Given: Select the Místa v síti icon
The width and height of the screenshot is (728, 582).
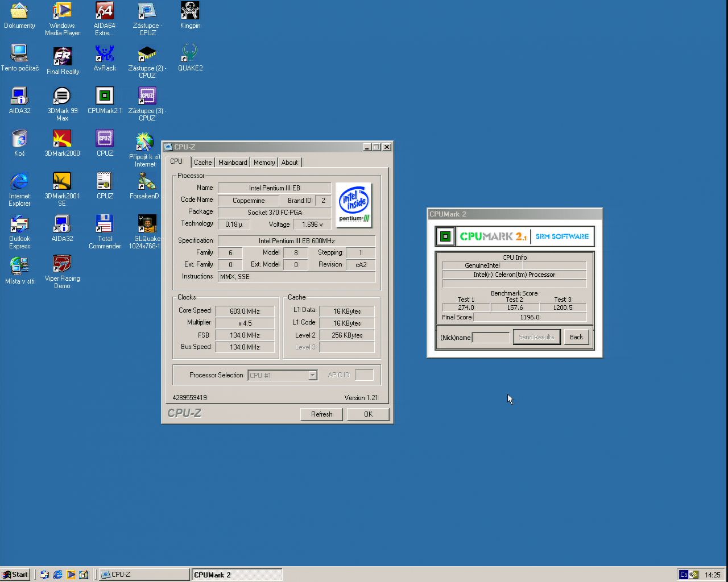Looking at the screenshot, I should (x=19, y=271).
